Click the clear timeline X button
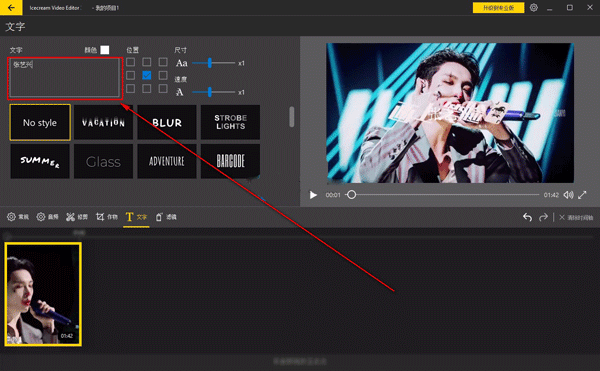This screenshot has width=600, height=371. [576, 217]
